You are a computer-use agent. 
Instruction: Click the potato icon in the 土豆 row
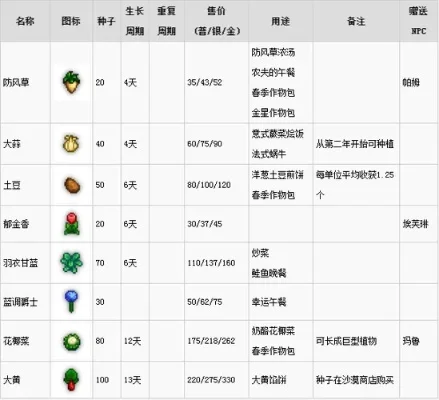[72, 185]
